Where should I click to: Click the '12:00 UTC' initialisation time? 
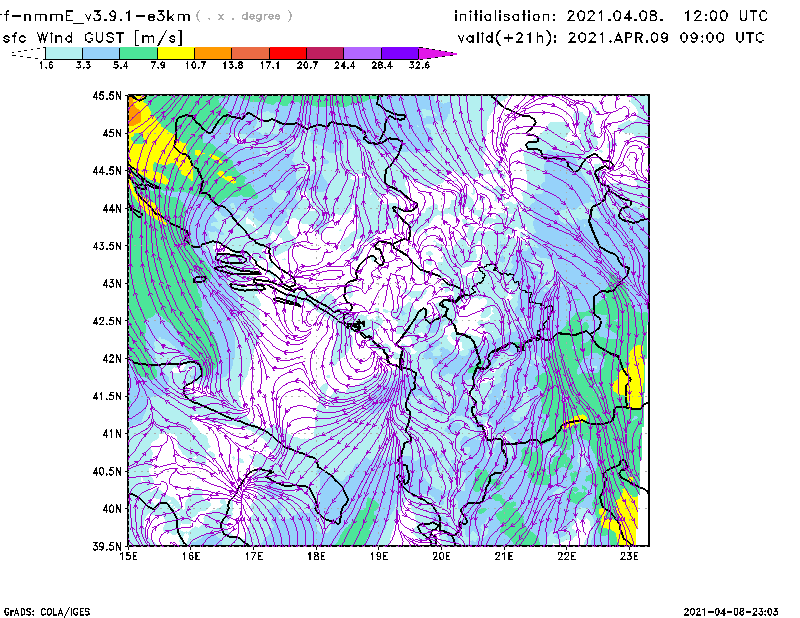tap(726, 16)
